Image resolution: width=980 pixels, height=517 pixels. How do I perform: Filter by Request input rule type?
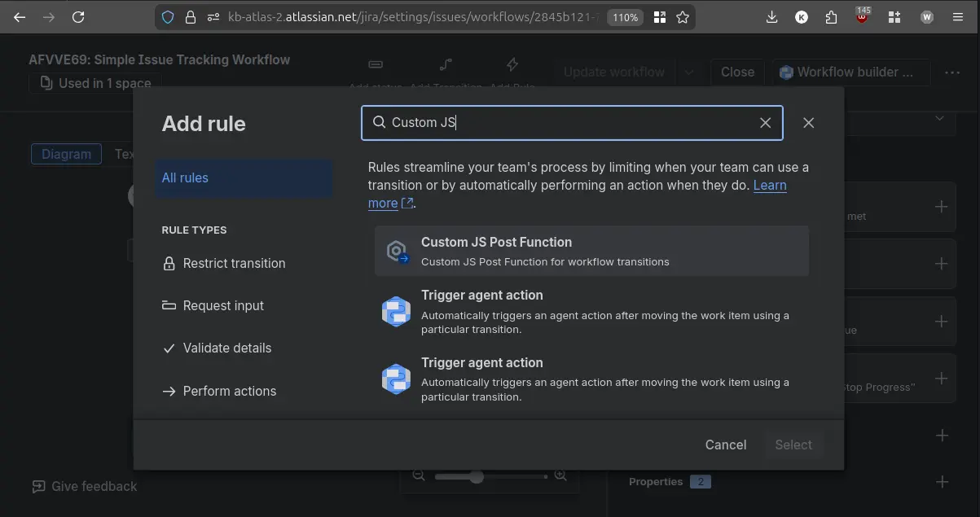223,306
